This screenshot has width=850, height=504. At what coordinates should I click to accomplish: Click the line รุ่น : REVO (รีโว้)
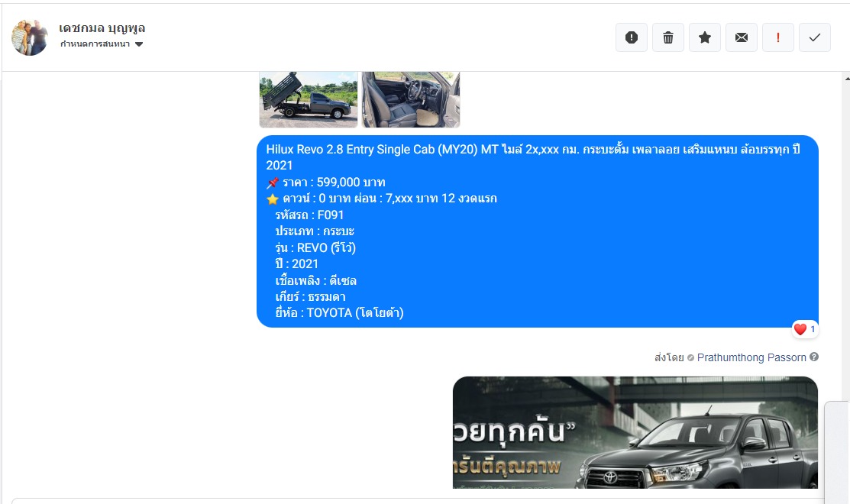click(315, 247)
